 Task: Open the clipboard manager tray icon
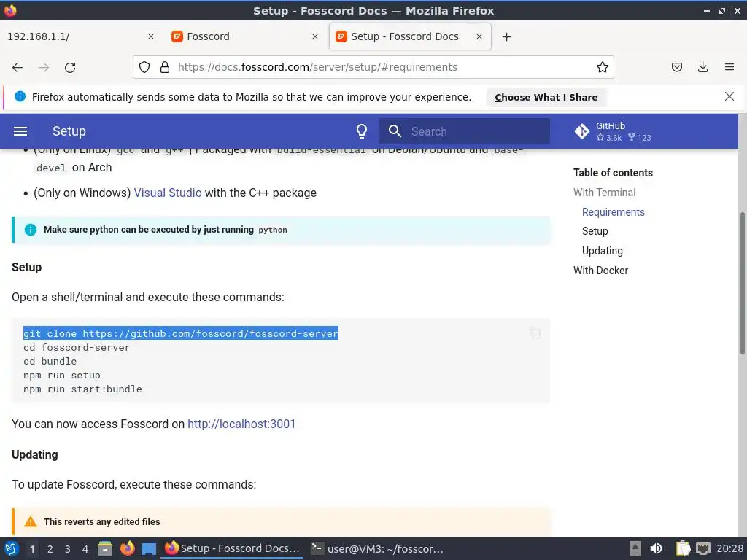click(683, 548)
